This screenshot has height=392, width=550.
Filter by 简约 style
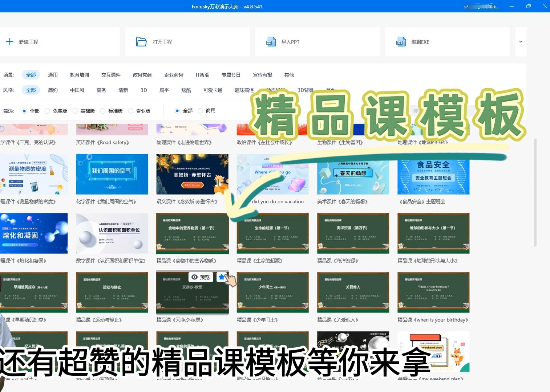click(53, 90)
